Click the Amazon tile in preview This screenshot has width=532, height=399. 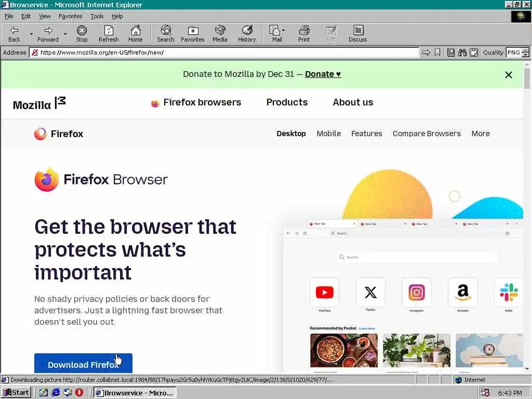pos(462,292)
